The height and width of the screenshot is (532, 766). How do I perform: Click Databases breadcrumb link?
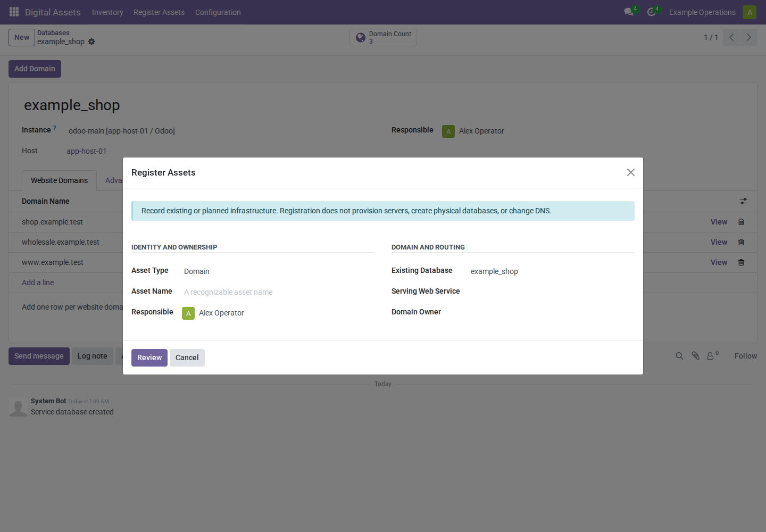(x=53, y=33)
